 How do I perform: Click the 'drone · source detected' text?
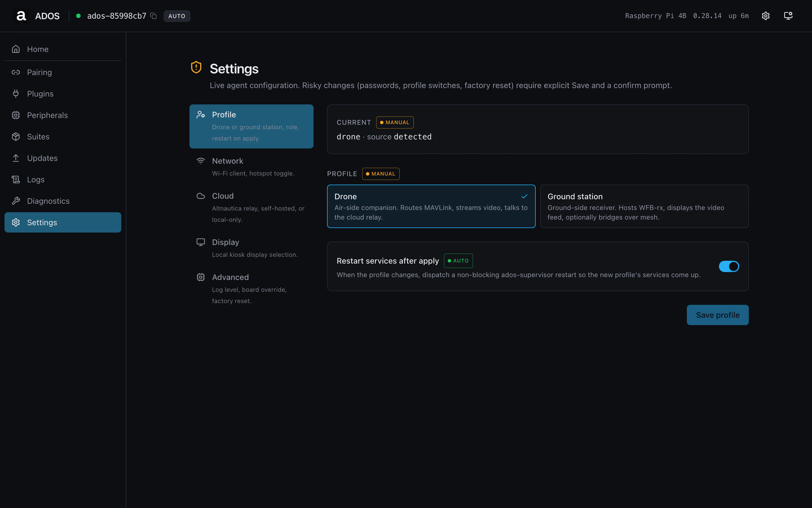[x=384, y=137]
